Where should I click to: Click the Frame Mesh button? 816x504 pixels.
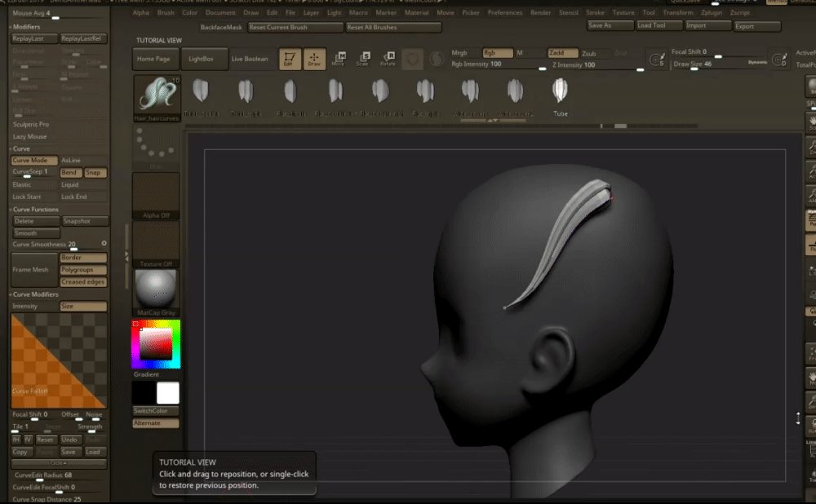(x=34, y=269)
